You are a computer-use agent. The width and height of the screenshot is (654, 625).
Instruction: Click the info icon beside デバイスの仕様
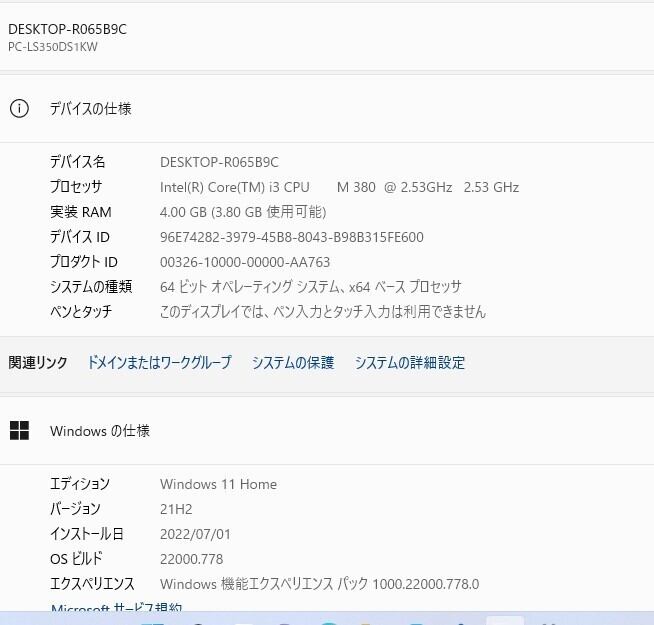19,109
